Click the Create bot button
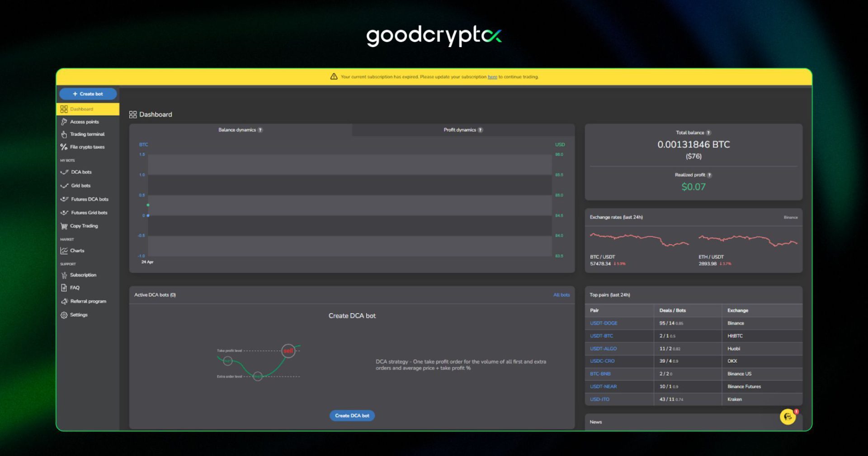868x456 pixels. coord(88,94)
